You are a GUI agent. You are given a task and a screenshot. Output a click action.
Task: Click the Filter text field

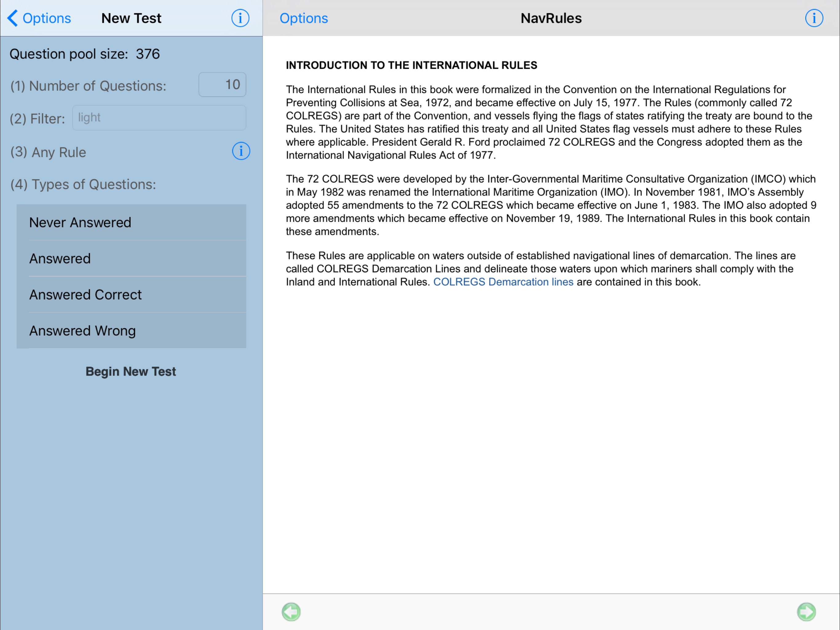(159, 118)
